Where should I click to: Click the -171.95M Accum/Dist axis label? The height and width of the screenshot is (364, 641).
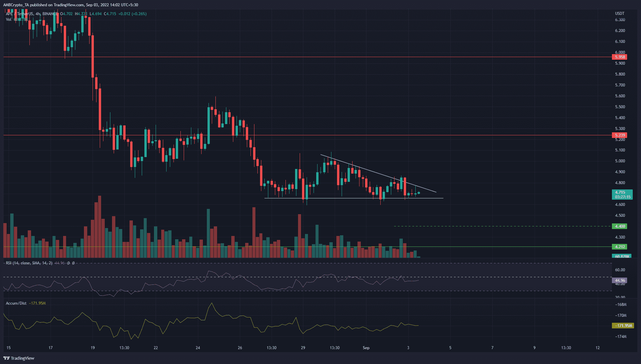pyautogui.click(x=623, y=326)
